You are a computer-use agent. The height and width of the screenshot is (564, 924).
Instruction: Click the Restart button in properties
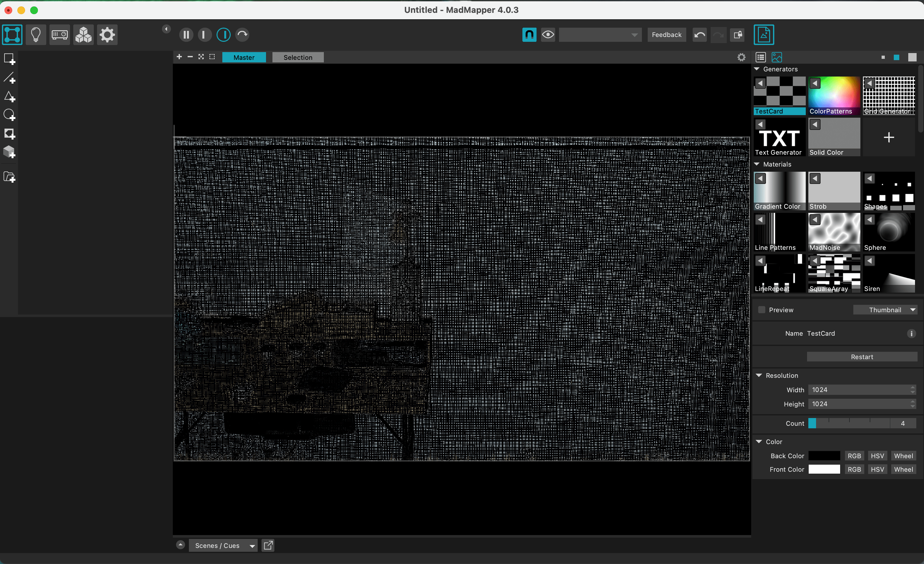861,357
